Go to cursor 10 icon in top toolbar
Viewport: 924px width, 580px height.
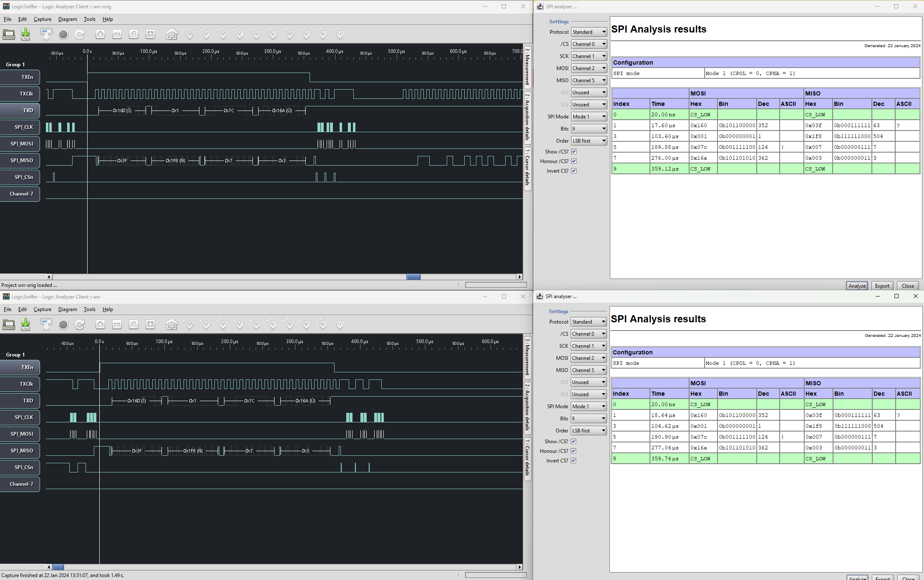[340, 34]
